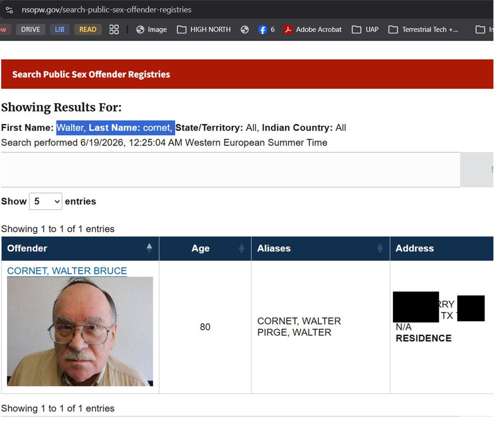Image resolution: width=504 pixels, height=427 pixels.
Task: Click the age value 80
Action: pos(205,327)
